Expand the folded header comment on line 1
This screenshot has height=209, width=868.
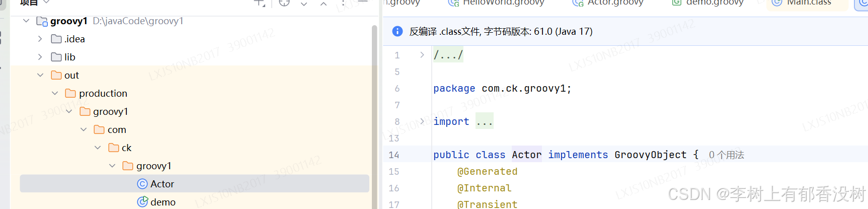(x=422, y=54)
